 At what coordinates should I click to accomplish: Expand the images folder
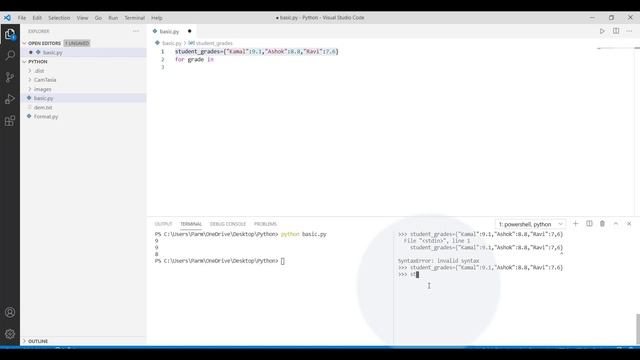point(30,89)
